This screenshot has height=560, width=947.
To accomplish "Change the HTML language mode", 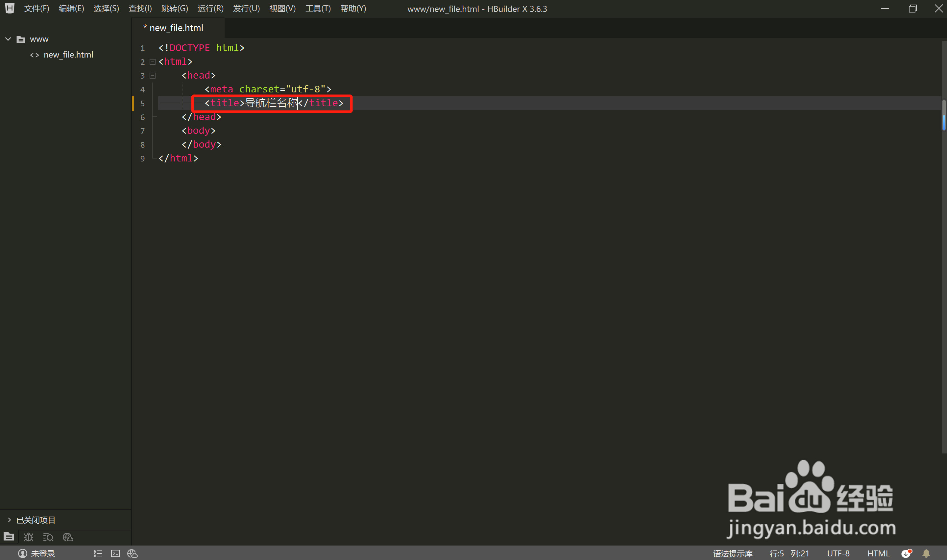I will 878,553.
